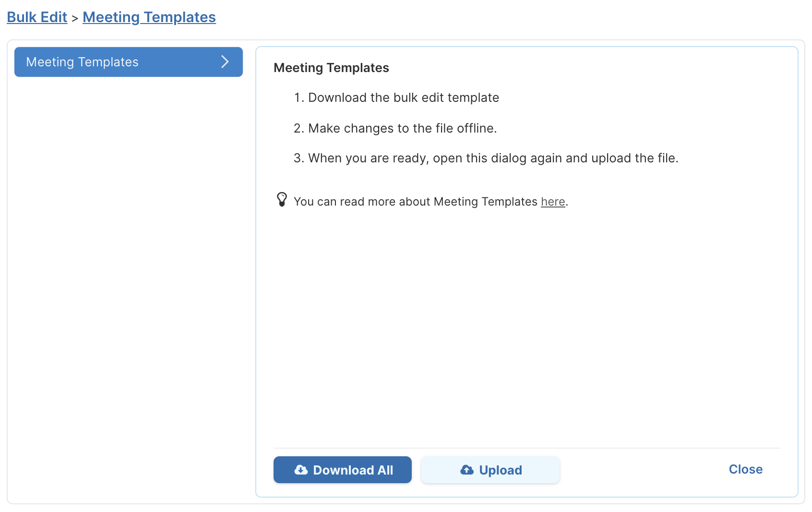Click step one: Download the bulk edit template
The width and height of the screenshot is (812, 512).
click(396, 98)
